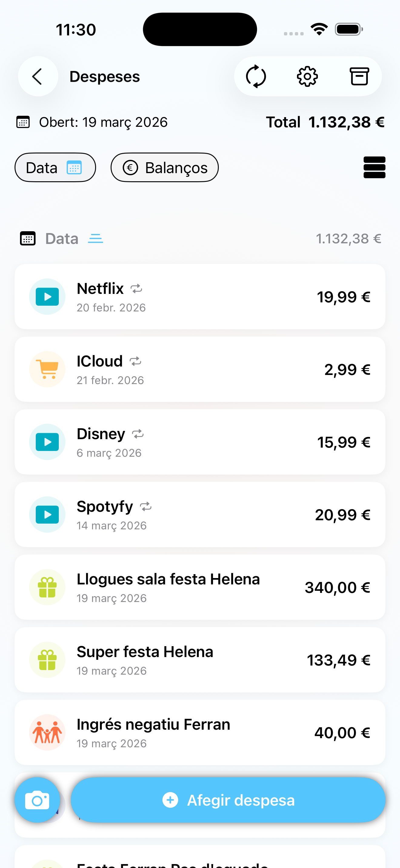Image resolution: width=400 pixels, height=868 pixels.
Task: Add a new expense with Afegir despesa
Action: [x=228, y=800]
